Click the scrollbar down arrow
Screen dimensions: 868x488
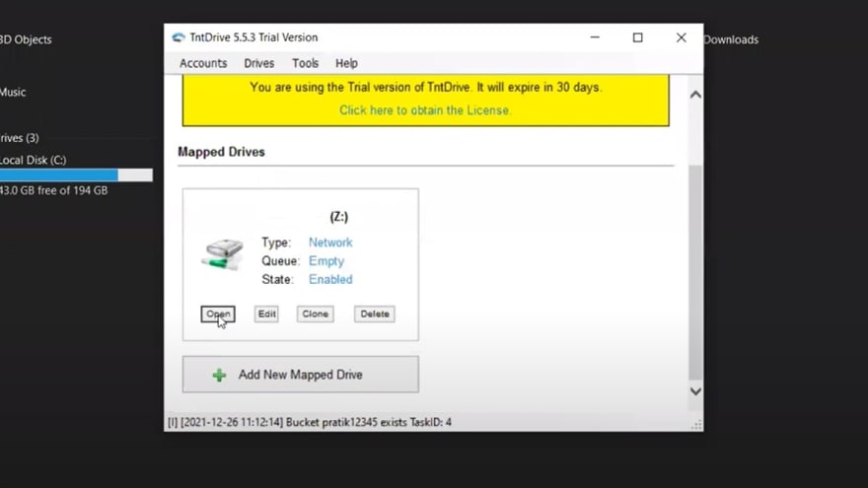pyautogui.click(x=695, y=391)
